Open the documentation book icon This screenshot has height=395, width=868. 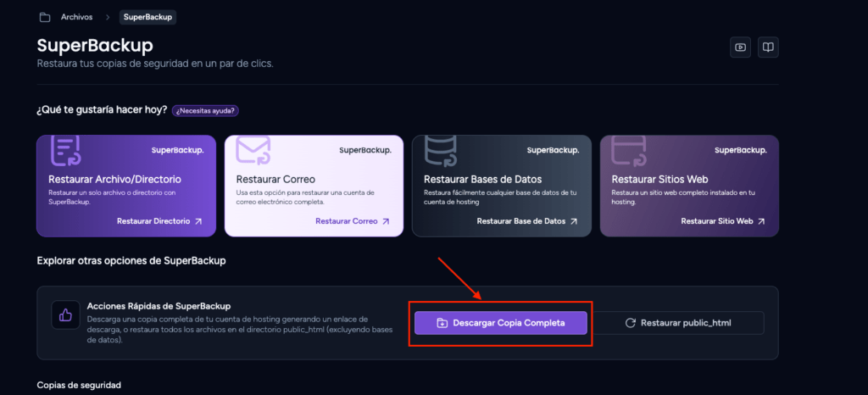(768, 47)
